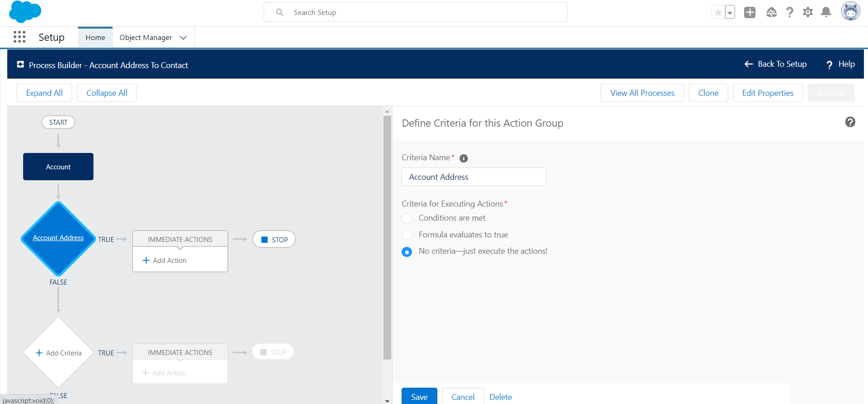This screenshot has width=868, height=404.
Task: Click Back To Setup link
Action: point(775,64)
